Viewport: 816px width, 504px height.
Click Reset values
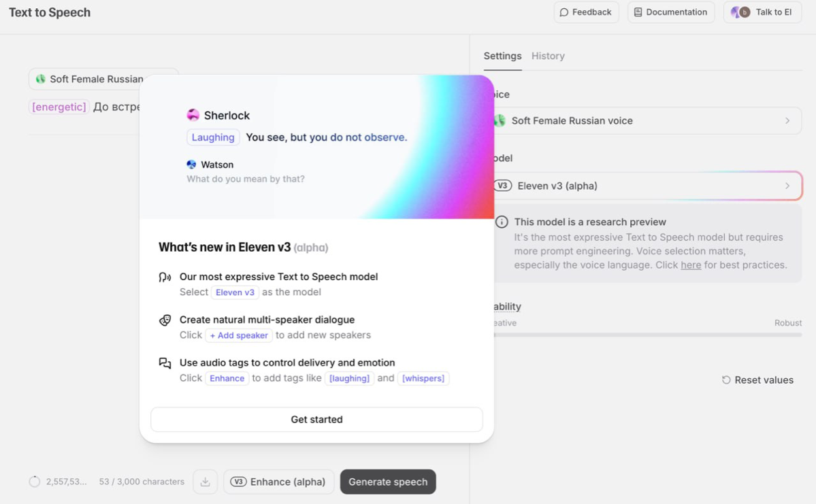point(757,380)
